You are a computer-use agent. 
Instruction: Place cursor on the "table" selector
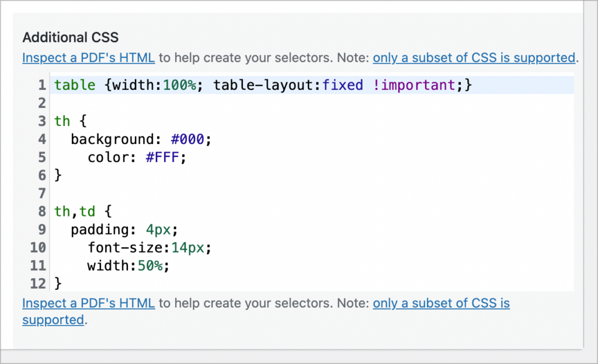(x=75, y=85)
